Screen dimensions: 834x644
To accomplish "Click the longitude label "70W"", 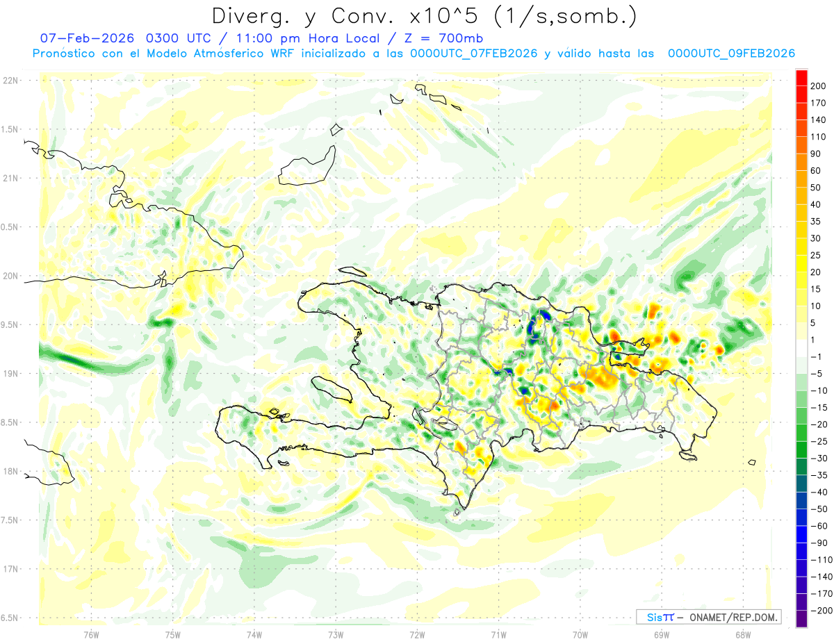I will click(580, 634).
